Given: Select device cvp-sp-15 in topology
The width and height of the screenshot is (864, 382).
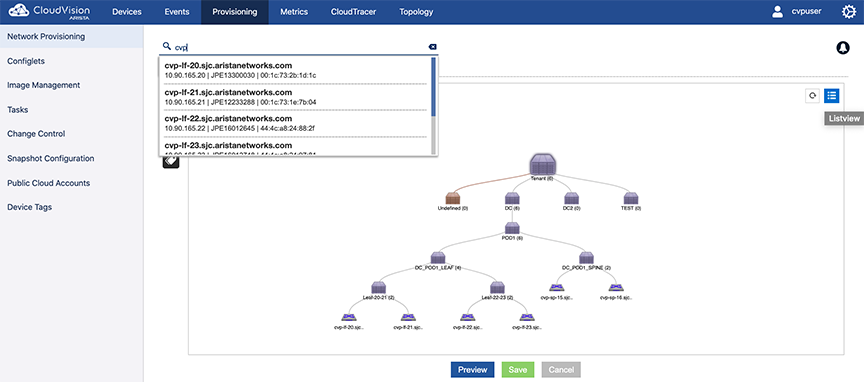Looking at the screenshot, I should pos(557,287).
